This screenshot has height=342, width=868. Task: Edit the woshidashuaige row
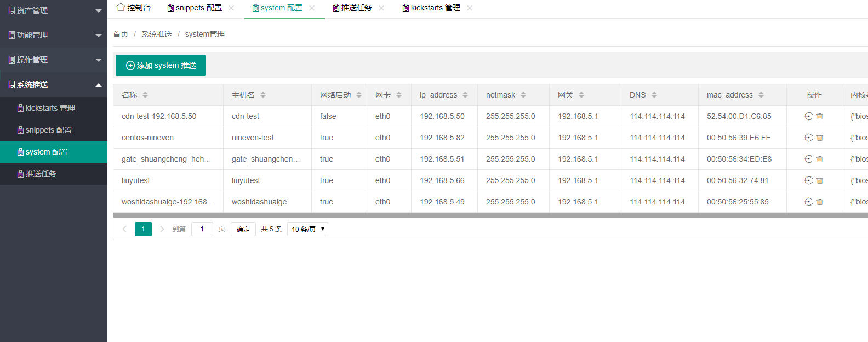pos(808,202)
